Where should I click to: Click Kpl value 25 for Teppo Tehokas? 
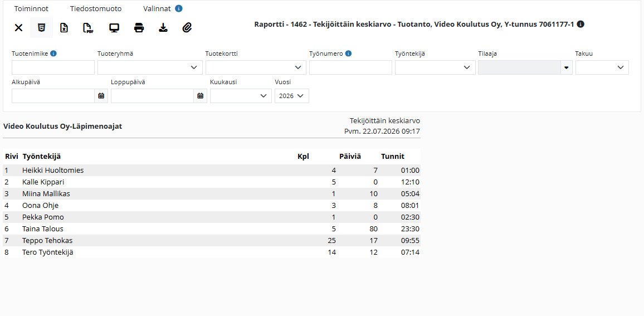coord(332,240)
